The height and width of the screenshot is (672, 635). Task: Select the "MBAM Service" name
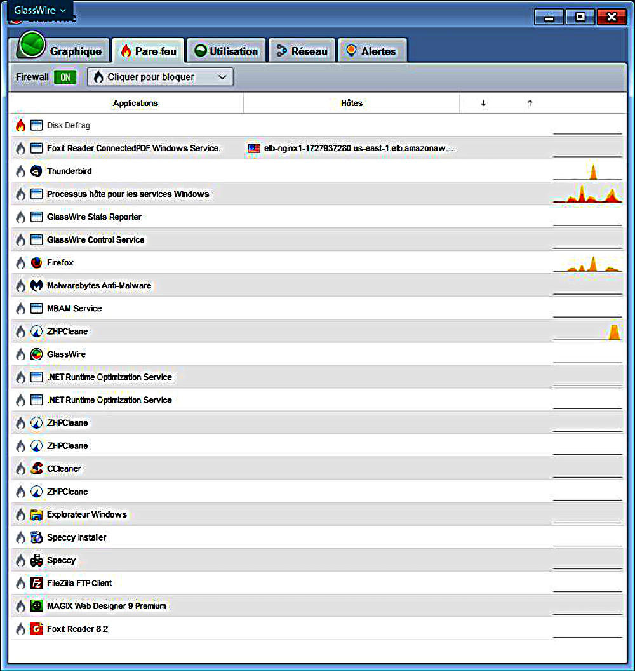tap(74, 309)
